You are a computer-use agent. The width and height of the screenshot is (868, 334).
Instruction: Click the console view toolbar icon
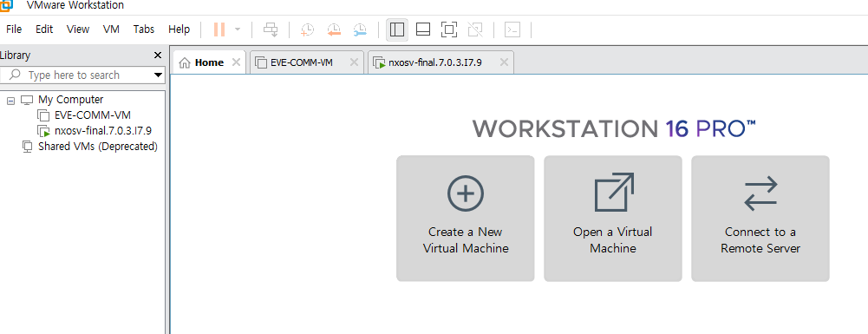(x=512, y=29)
